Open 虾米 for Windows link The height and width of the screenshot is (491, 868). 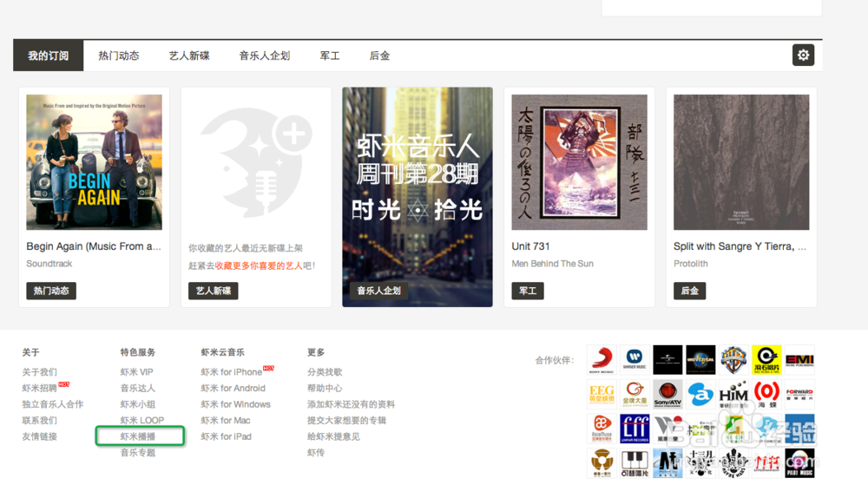coord(236,404)
